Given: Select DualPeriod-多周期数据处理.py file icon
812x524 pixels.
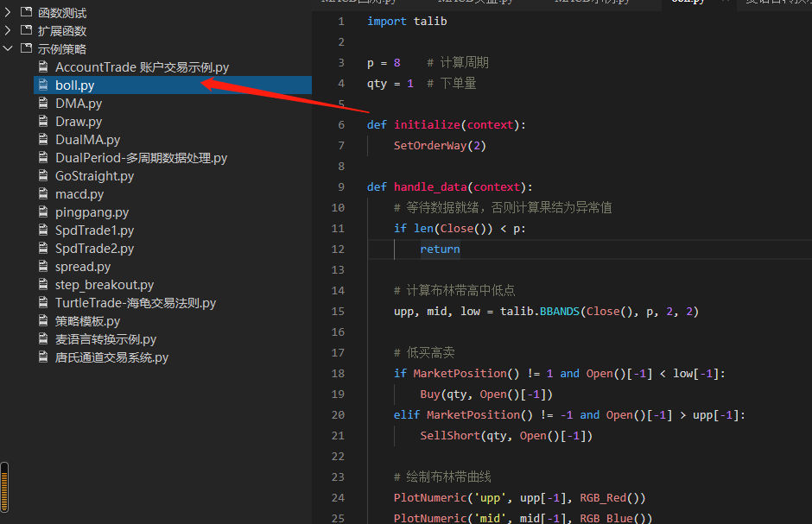Looking at the screenshot, I should coord(43,157).
